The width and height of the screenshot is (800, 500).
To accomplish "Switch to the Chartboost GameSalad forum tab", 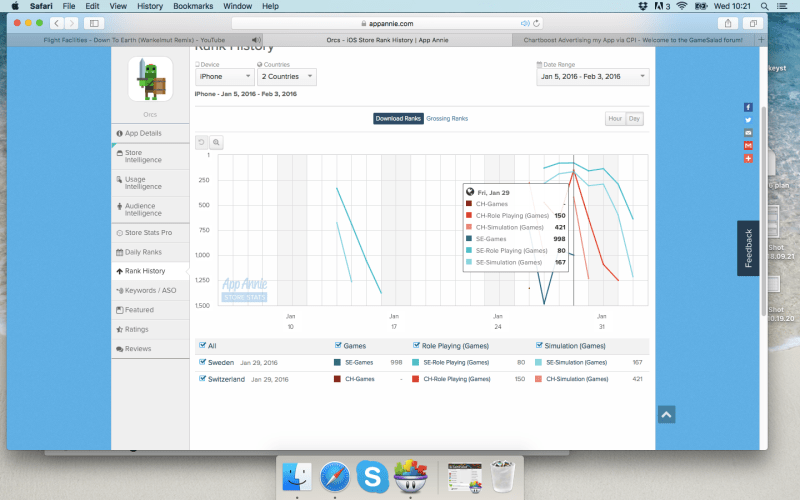I will [633, 40].
